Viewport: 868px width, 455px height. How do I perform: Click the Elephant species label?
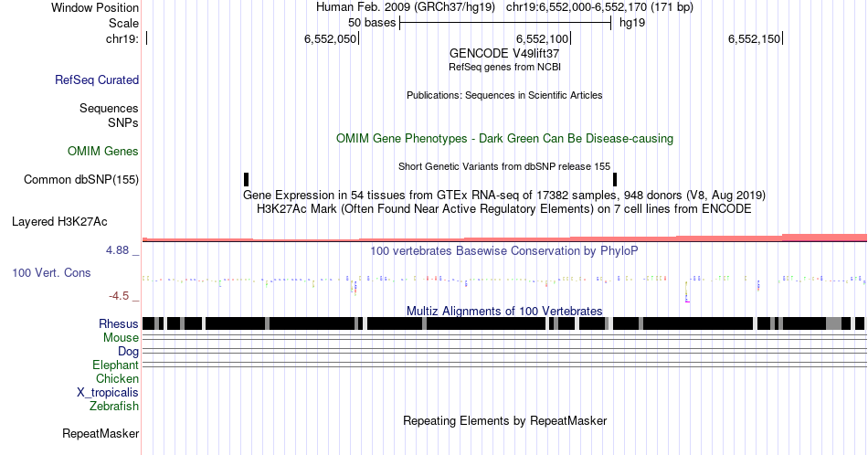click(116, 365)
